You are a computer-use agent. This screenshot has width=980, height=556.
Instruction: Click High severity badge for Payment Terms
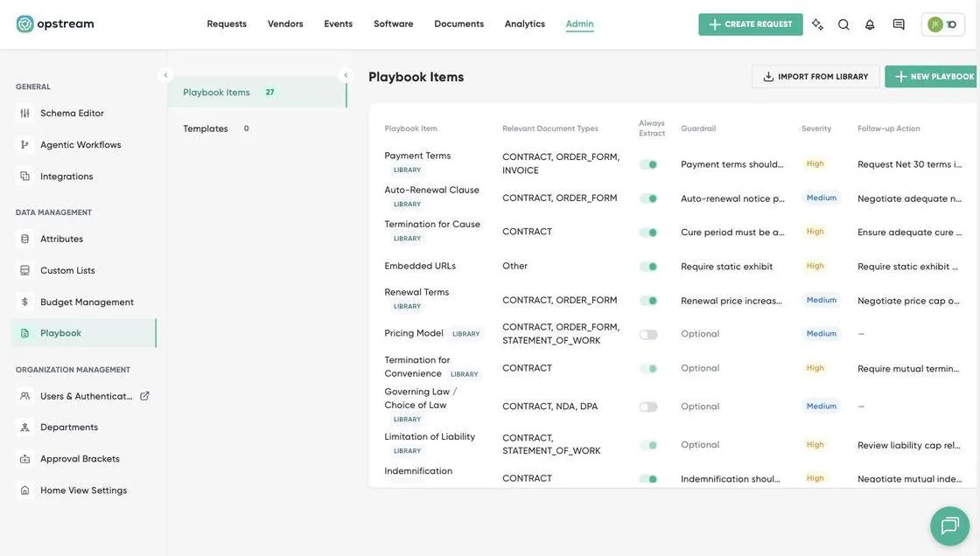point(815,163)
